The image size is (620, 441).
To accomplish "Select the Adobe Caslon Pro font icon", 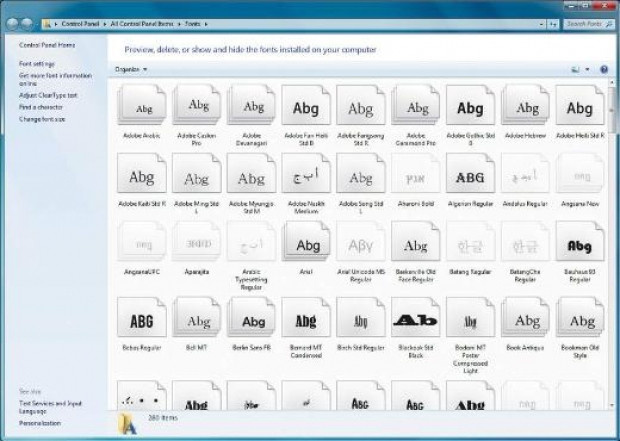I will pos(197,105).
